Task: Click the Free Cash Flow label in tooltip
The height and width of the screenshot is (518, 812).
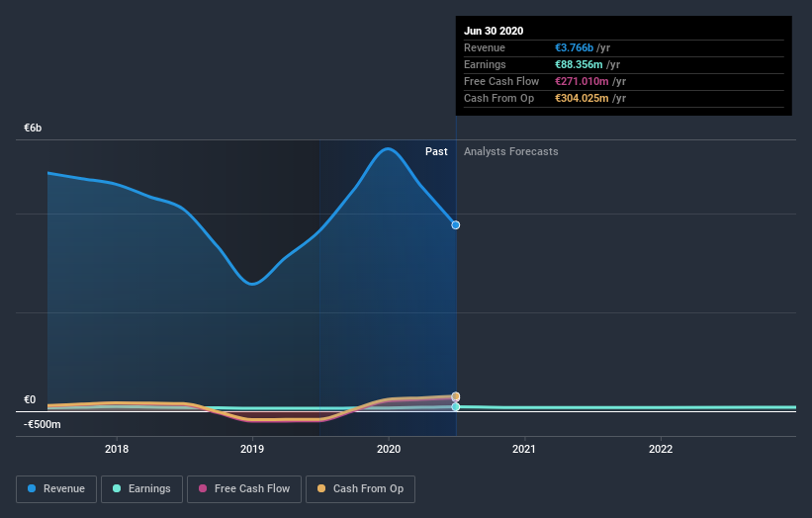Action: (x=501, y=82)
